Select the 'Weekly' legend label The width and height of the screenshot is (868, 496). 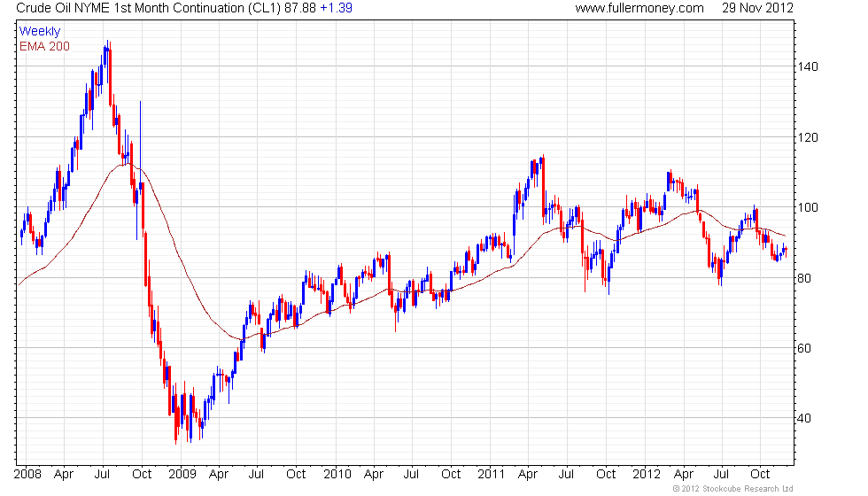(39, 32)
